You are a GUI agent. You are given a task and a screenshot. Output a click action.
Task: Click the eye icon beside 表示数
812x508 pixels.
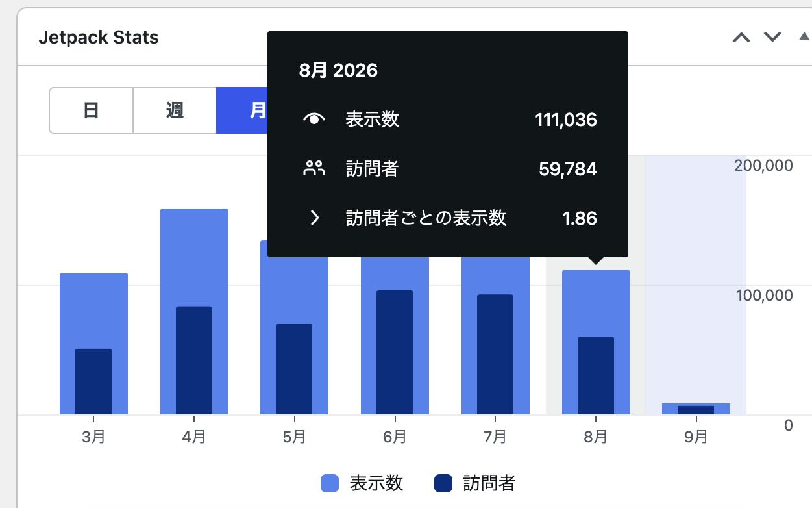tap(314, 120)
